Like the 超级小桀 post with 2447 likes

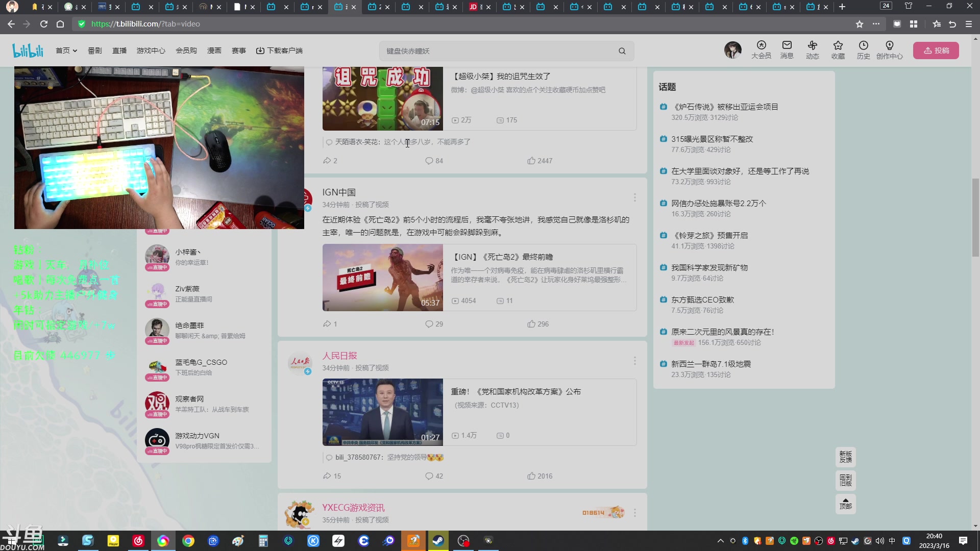point(540,161)
